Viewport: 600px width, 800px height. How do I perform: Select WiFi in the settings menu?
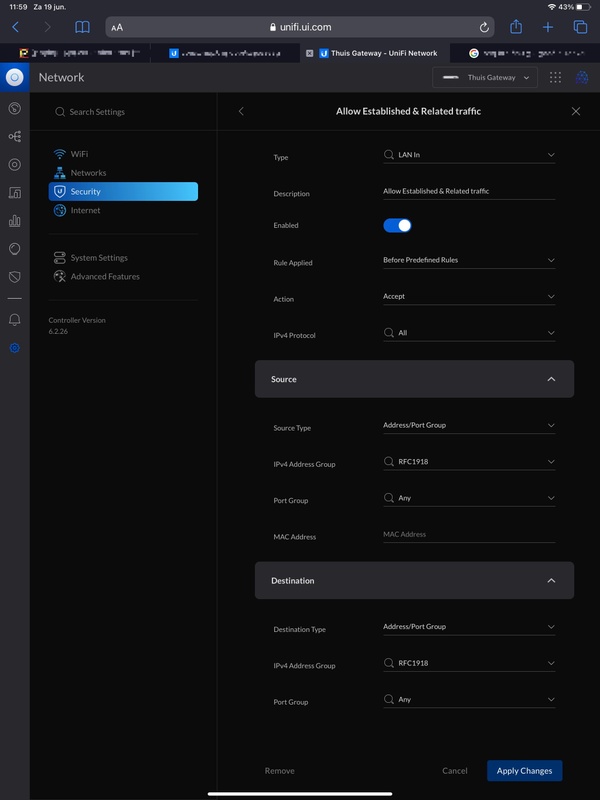(x=79, y=154)
